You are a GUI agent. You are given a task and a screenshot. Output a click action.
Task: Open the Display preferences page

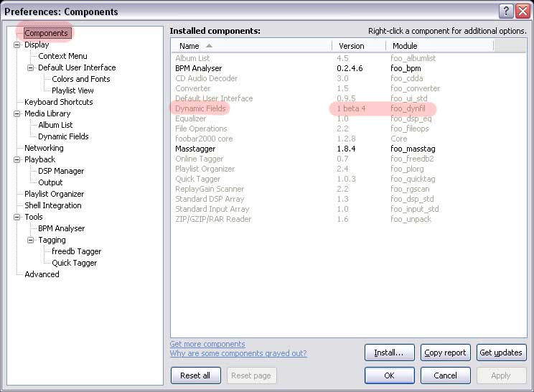pyautogui.click(x=37, y=45)
